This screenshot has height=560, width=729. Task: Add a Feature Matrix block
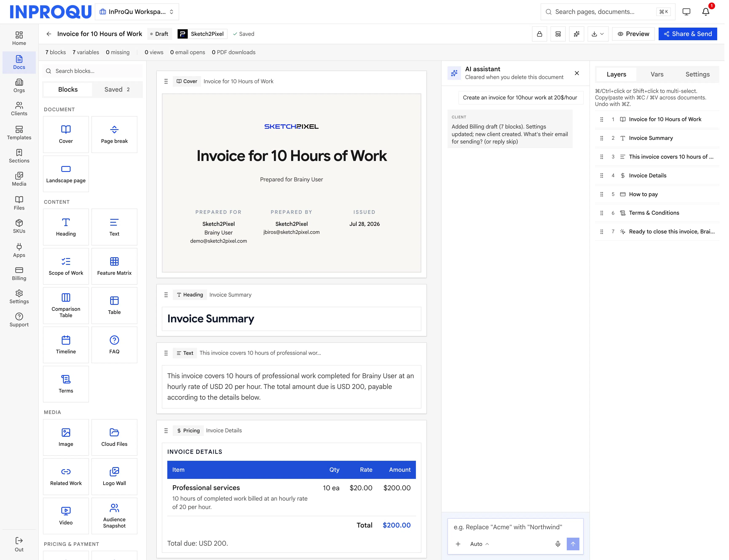114,266
